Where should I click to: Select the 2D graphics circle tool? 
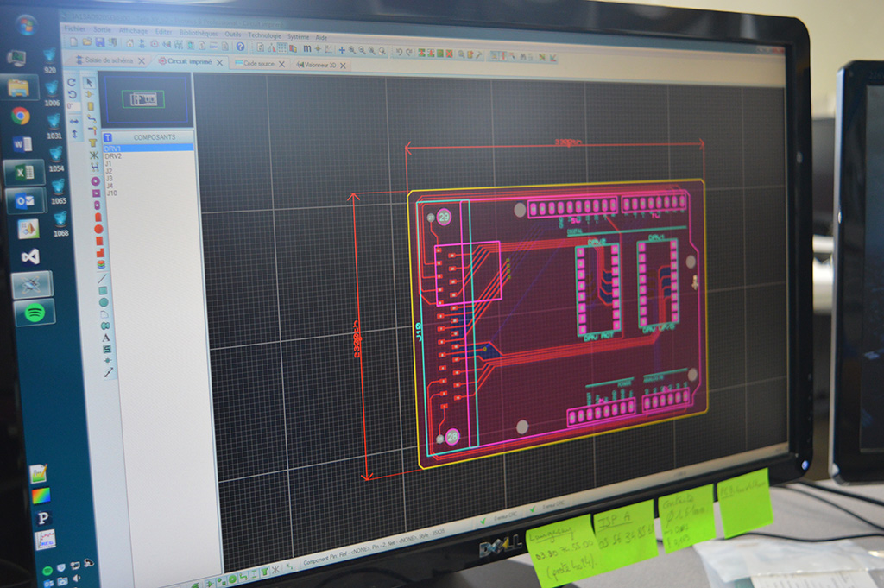click(x=104, y=302)
